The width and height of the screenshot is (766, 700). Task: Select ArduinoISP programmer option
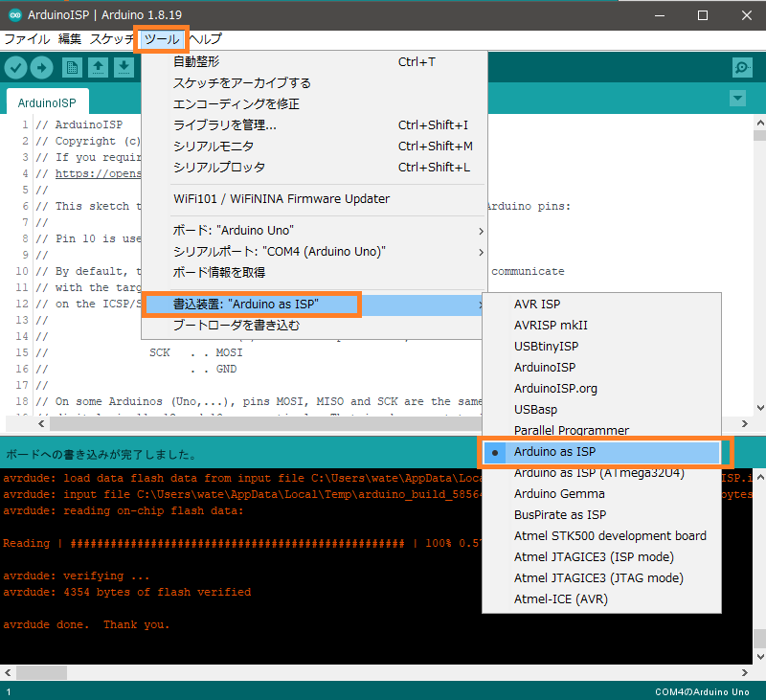(x=601, y=368)
